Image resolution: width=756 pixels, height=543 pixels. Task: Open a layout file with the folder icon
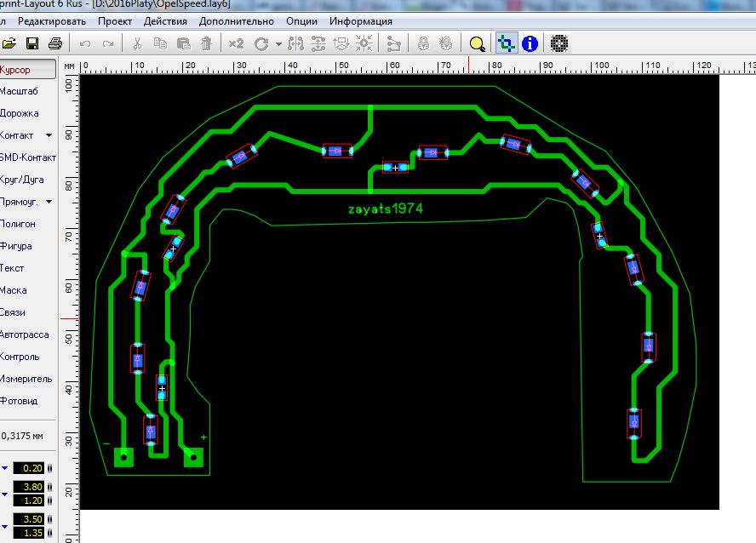pos(9,44)
